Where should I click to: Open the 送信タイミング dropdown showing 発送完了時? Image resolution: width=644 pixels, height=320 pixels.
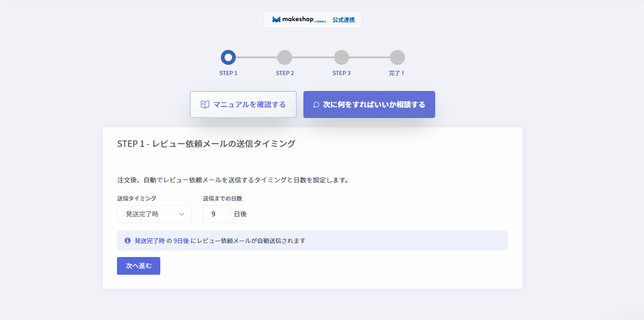(x=149, y=214)
